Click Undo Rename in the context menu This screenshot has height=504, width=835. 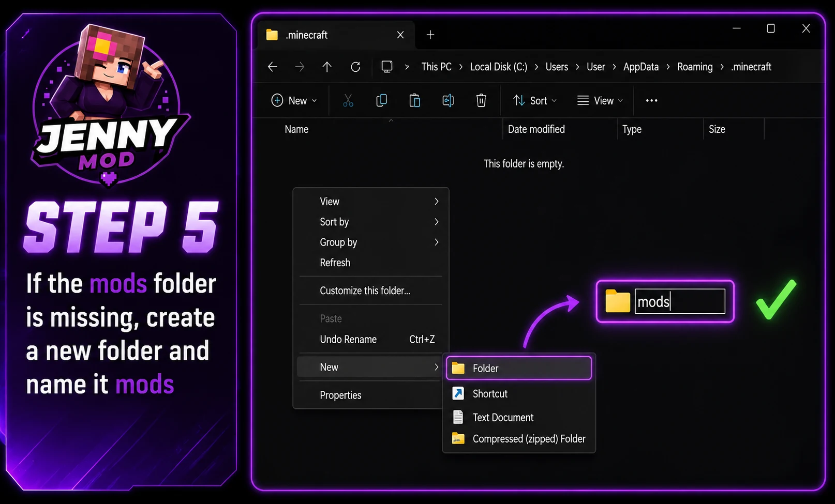click(x=370, y=339)
